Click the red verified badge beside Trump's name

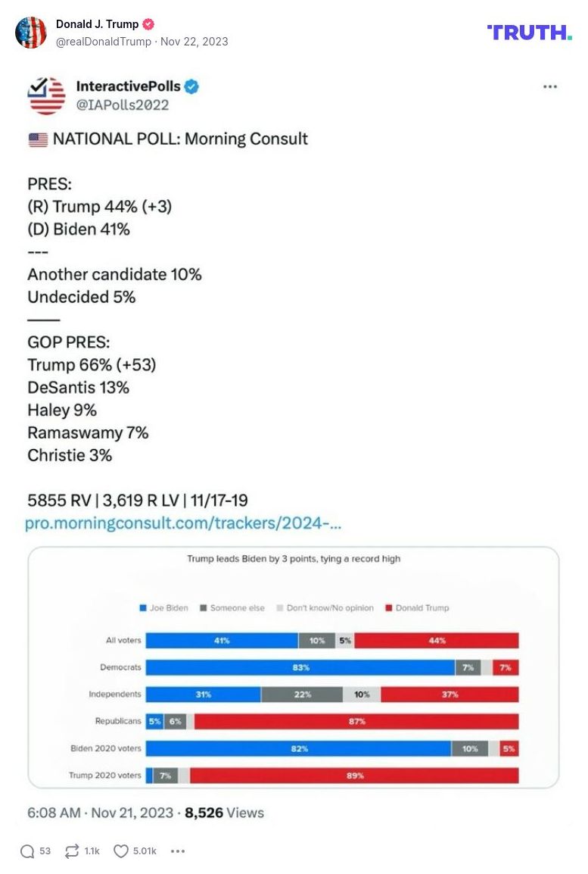click(x=149, y=24)
